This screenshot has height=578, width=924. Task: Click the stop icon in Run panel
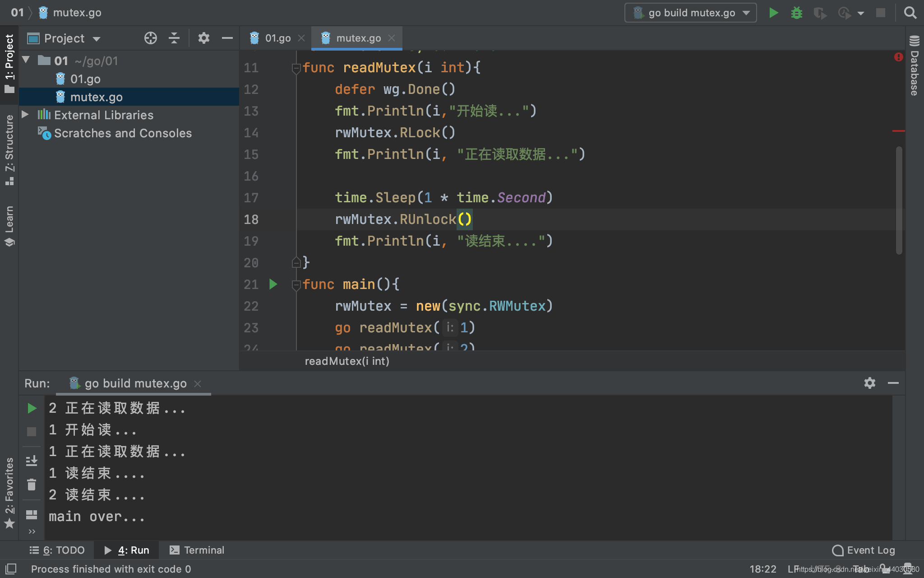[32, 432]
